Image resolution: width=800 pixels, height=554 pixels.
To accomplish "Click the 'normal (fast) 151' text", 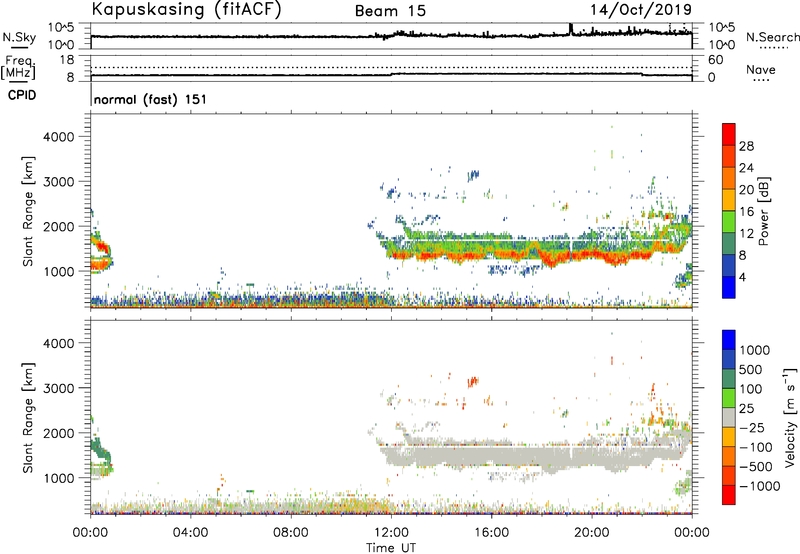I will [x=151, y=99].
